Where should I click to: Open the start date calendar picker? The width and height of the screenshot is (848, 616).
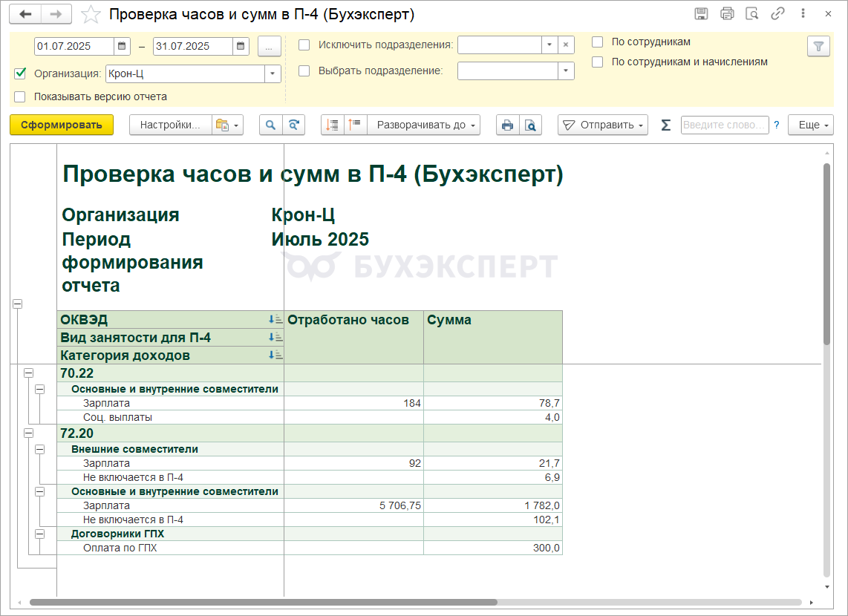point(123,46)
